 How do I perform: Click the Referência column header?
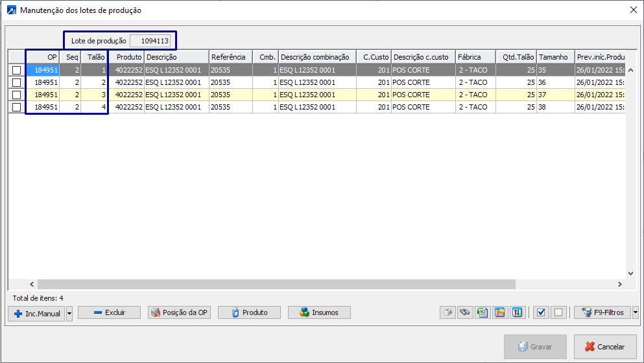[x=231, y=57]
